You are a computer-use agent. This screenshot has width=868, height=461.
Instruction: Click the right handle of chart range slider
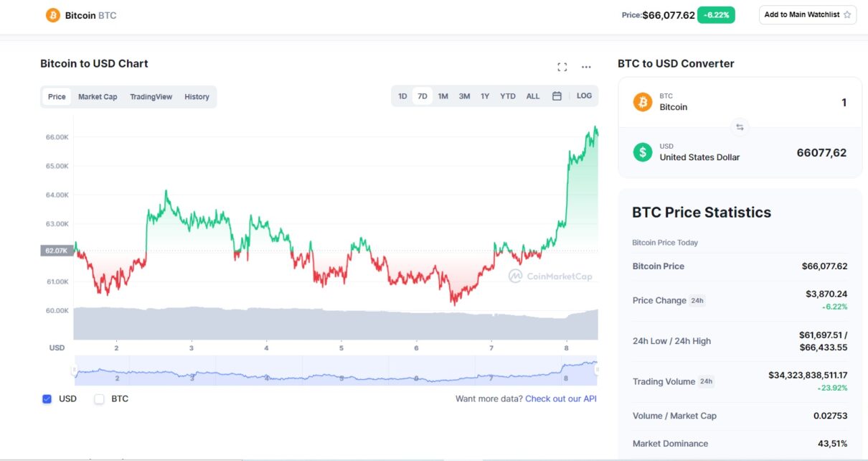(598, 370)
